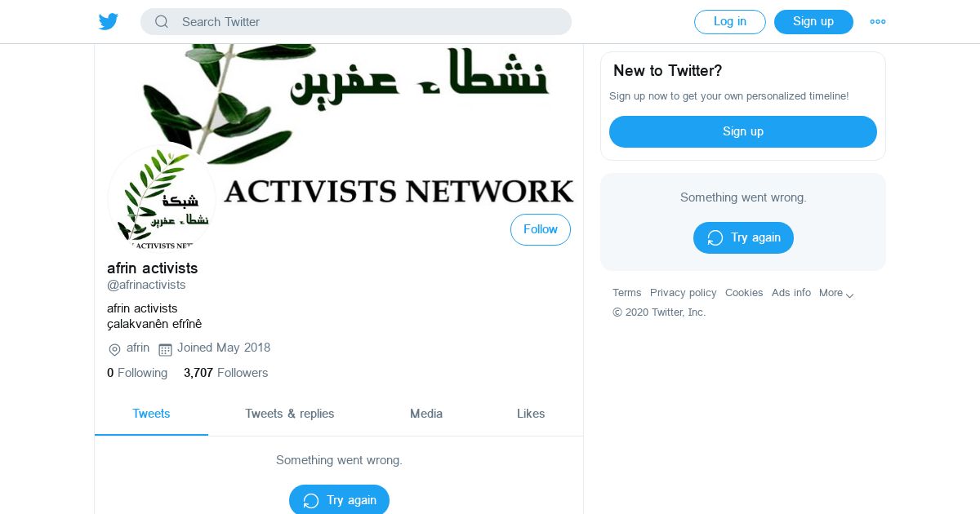View the Likes tab
Screen dimensions: 980x514
pyautogui.click(x=531, y=414)
